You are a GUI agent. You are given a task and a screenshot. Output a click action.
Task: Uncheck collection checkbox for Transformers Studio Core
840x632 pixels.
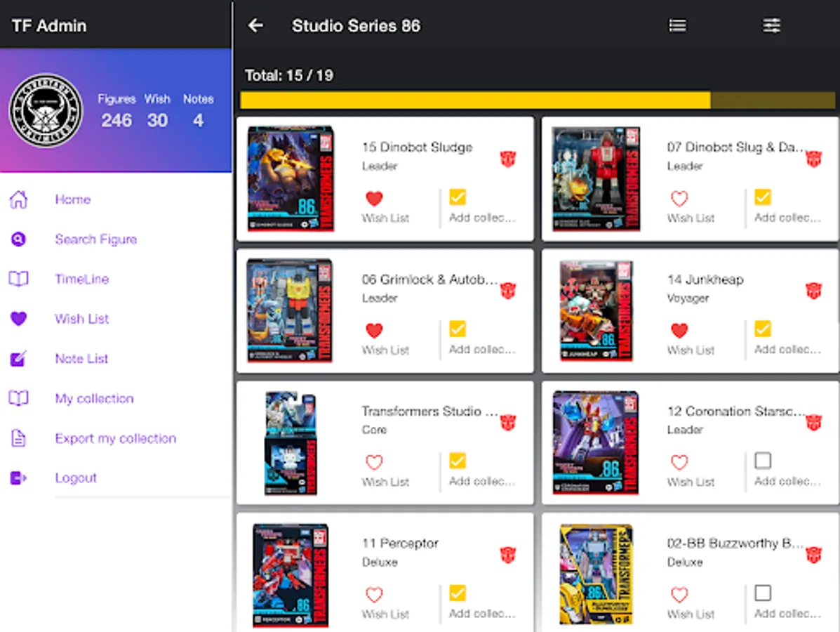[458, 461]
